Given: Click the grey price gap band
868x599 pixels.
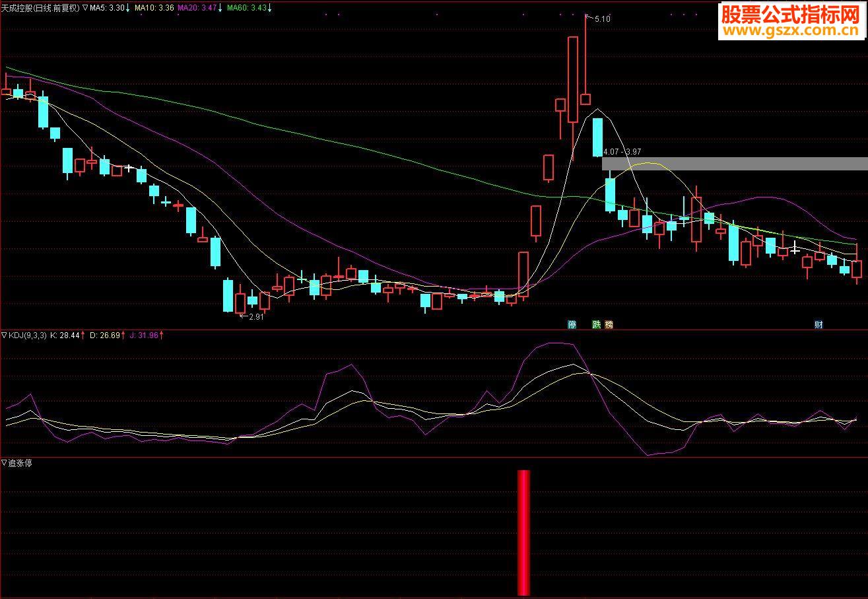Looking at the screenshot, I should coord(735,164).
